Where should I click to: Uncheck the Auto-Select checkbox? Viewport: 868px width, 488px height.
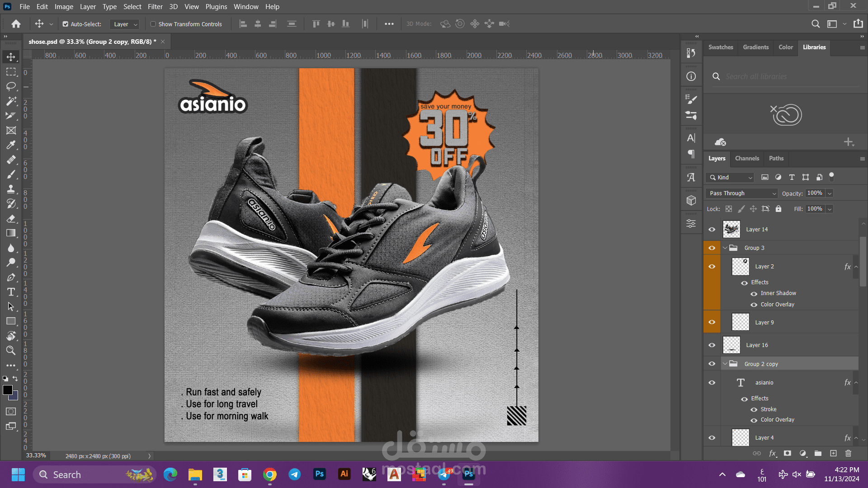pyautogui.click(x=66, y=24)
